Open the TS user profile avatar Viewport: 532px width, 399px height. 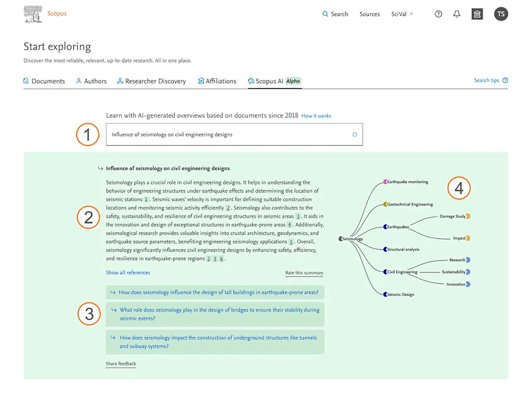(501, 14)
